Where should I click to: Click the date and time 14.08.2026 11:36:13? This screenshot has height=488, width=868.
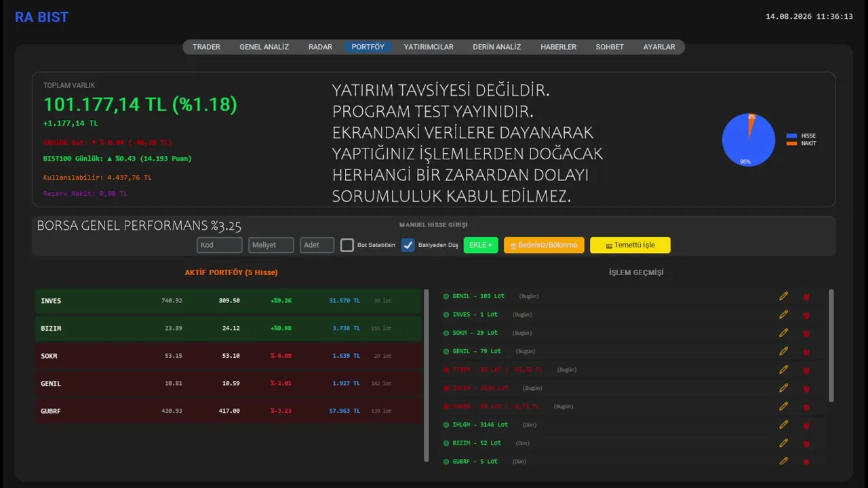(809, 16)
